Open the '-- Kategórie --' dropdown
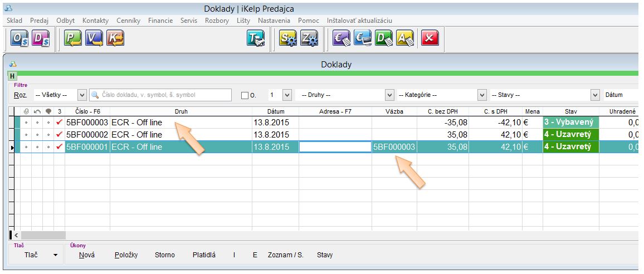This screenshot has width=644, height=274. point(482,95)
